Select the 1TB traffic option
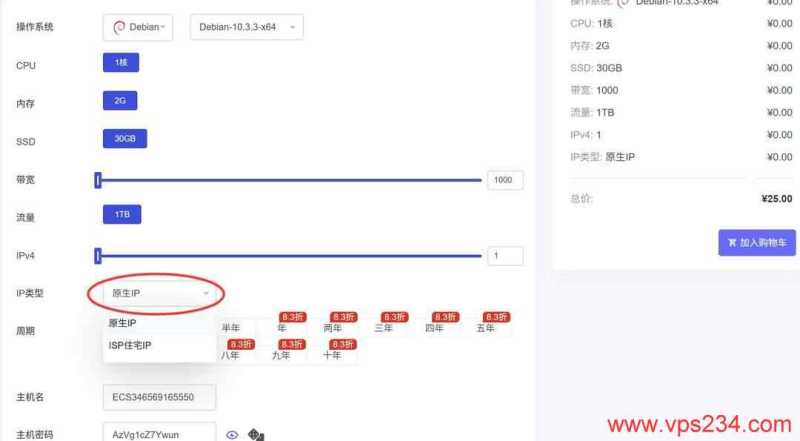800x441 pixels. (122, 214)
